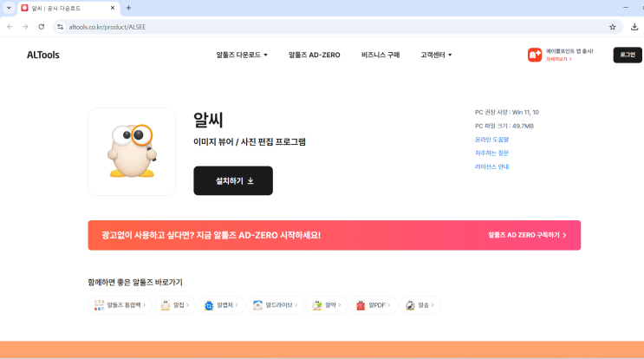Open the 자주하는 질문 link

tap(491, 153)
